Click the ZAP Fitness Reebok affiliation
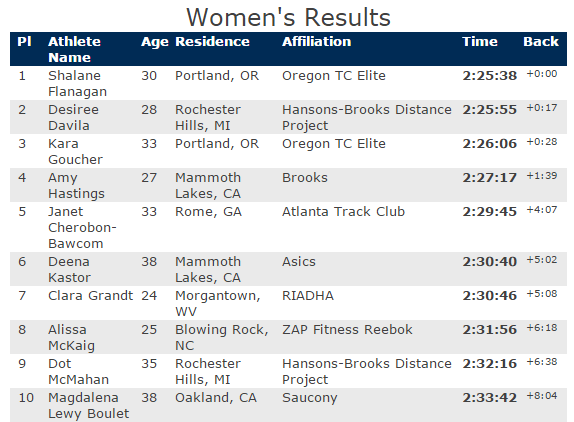Viewport: 574px width, 422px height. (347, 330)
